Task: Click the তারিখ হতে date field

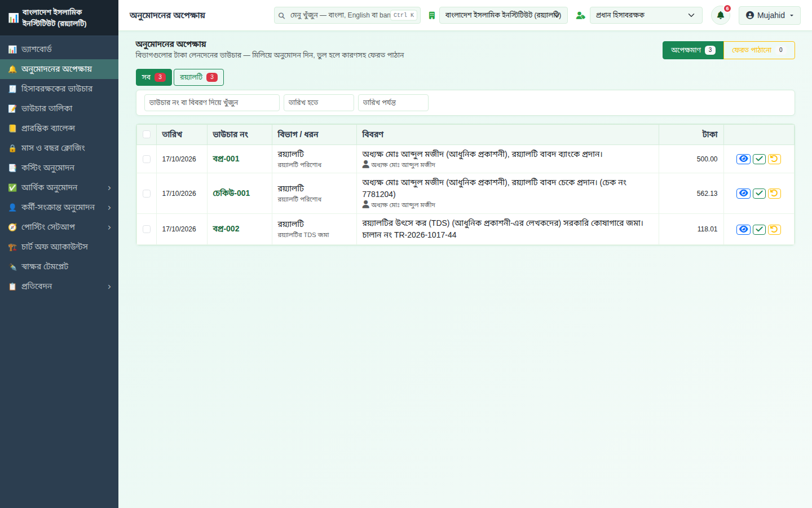Action: point(319,103)
